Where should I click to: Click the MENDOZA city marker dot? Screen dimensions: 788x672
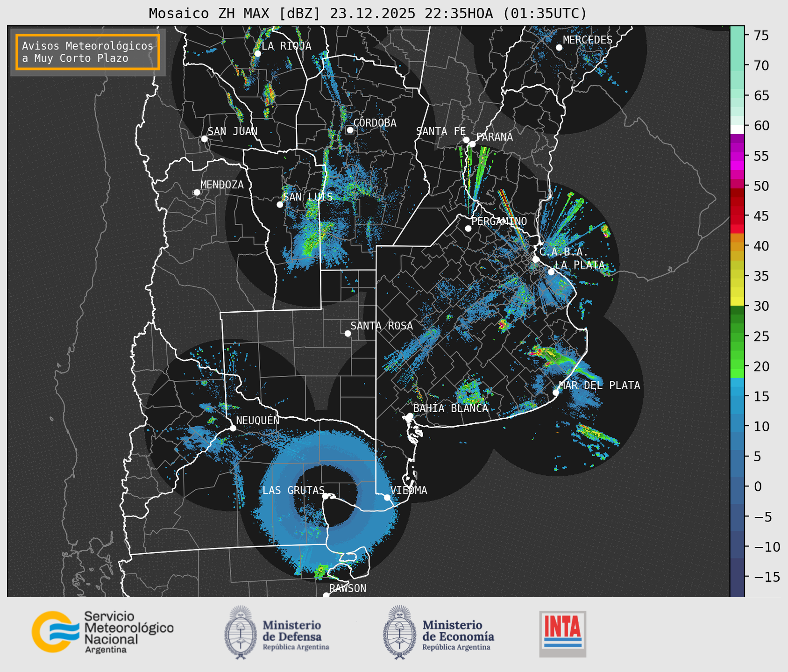click(197, 192)
